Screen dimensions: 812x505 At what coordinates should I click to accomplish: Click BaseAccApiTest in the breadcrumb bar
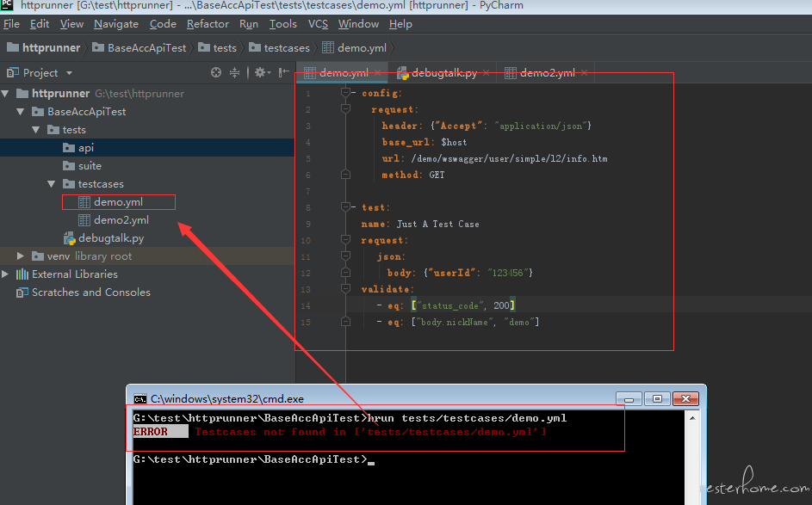click(x=146, y=47)
